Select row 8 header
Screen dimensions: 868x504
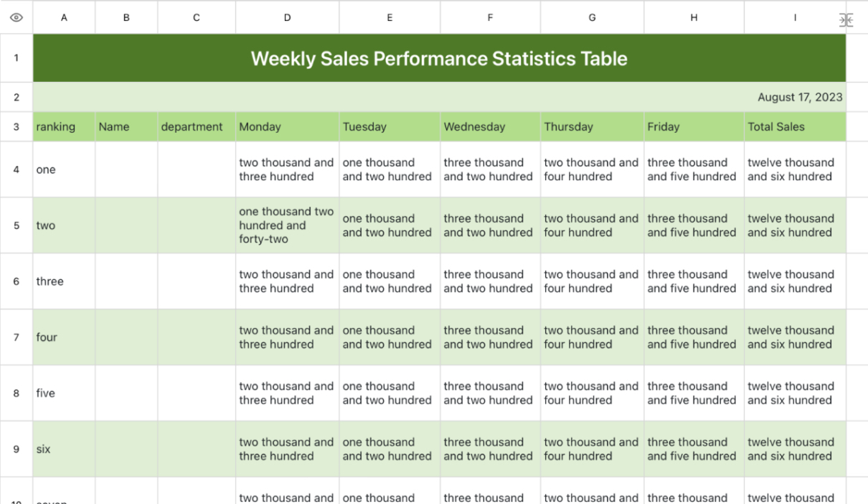pos(16,393)
